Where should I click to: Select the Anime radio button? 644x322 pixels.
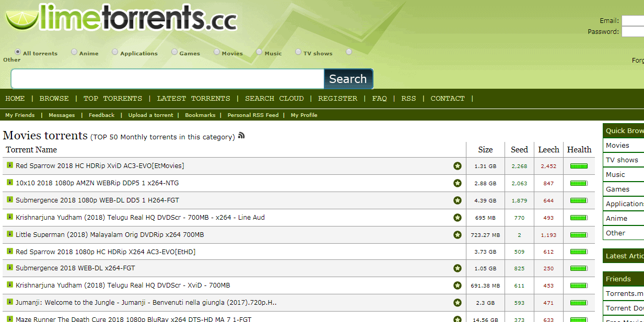(74, 52)
